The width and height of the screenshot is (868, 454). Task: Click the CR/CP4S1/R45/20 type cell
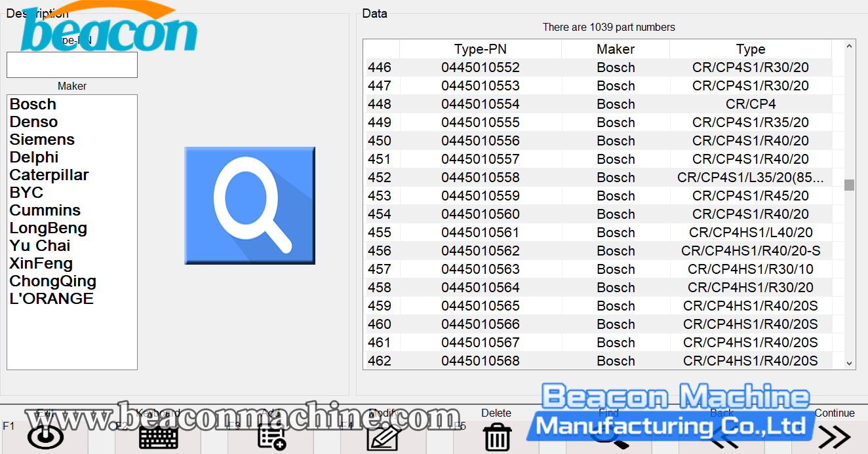751,196
